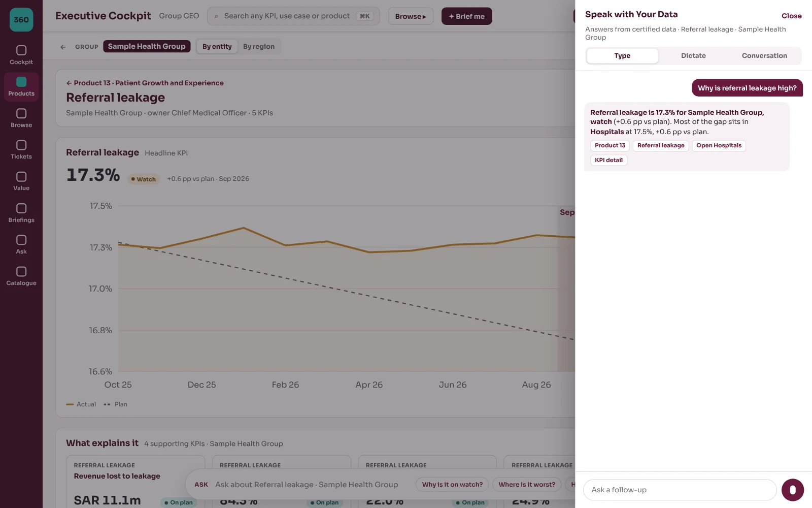The width and height of the screenshot is (812, 508).
Task: Switch to the Conversation tab
Action: [764, 56]
